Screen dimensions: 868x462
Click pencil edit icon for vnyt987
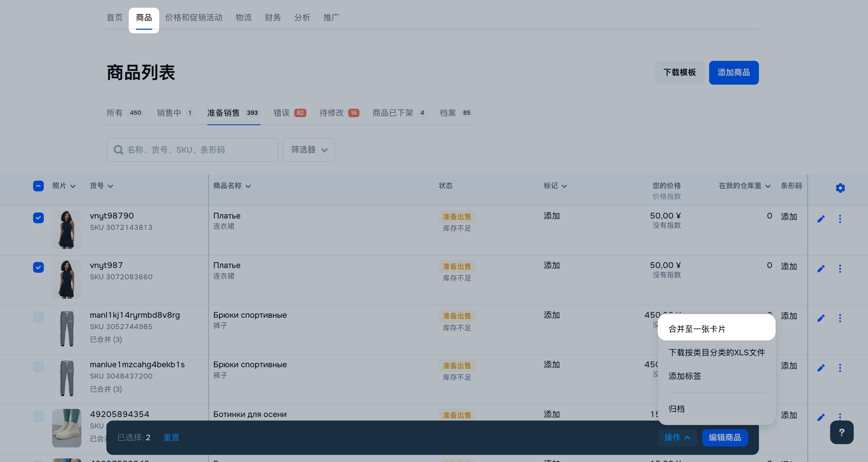(x=821, y=269)
